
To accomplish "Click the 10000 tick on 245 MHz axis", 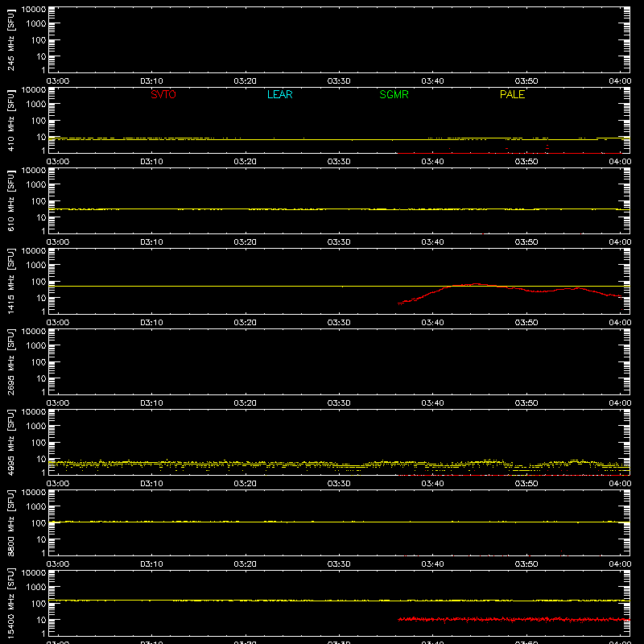I will click(34, 10).
